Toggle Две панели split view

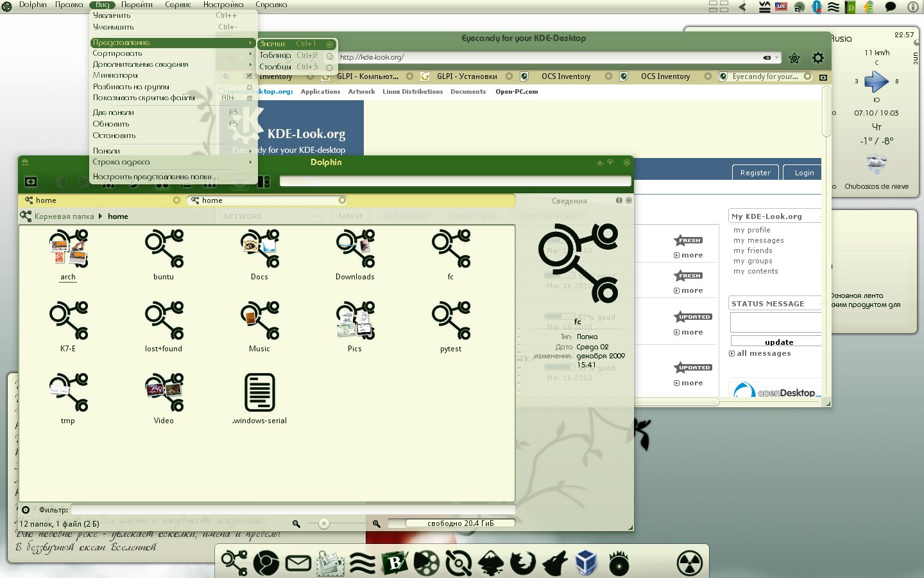pos(174,112)
